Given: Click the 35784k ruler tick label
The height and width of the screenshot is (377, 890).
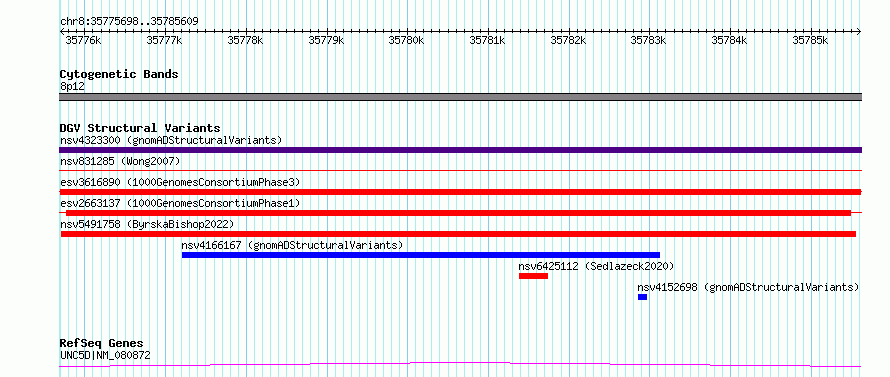Looking at the screenshot, I should (x=730, y=40).
